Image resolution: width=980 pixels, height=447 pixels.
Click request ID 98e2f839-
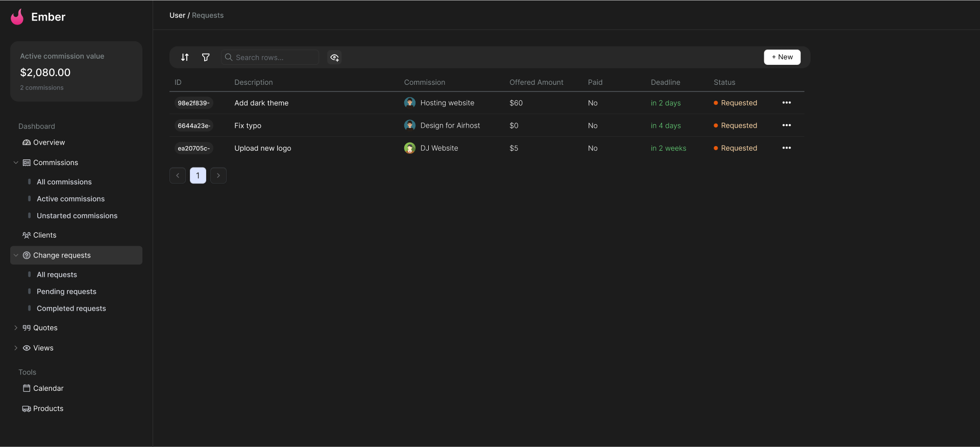(193, 103)
